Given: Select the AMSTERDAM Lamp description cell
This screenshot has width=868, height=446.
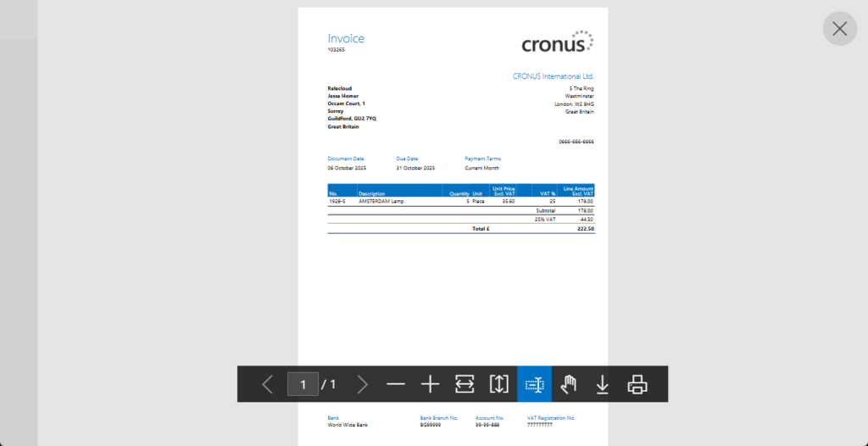Looking at the screenshot, I should [x=381, y=202].
